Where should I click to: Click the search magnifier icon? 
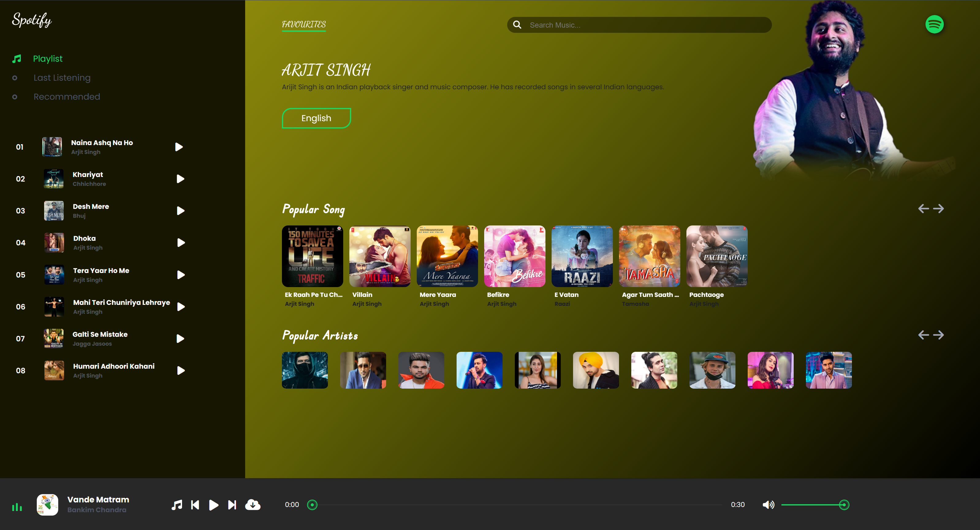[517, 25]
